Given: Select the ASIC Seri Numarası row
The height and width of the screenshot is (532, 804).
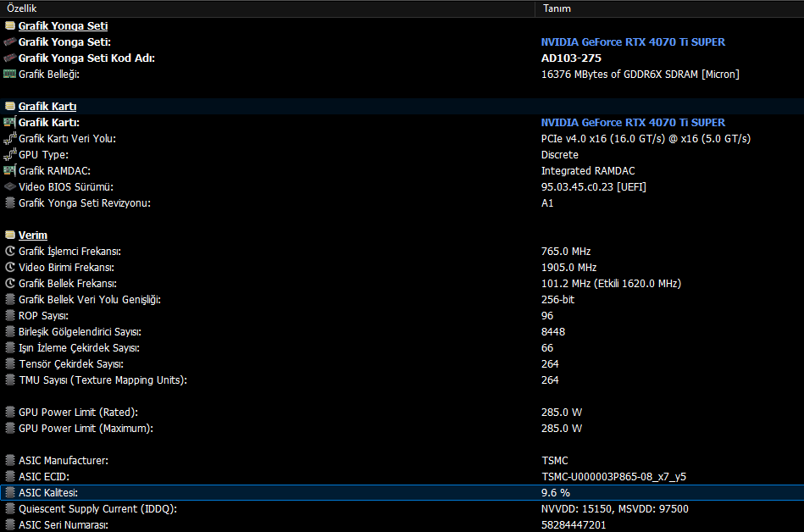Looking at the screenshot, I should (x=402, y=525).
